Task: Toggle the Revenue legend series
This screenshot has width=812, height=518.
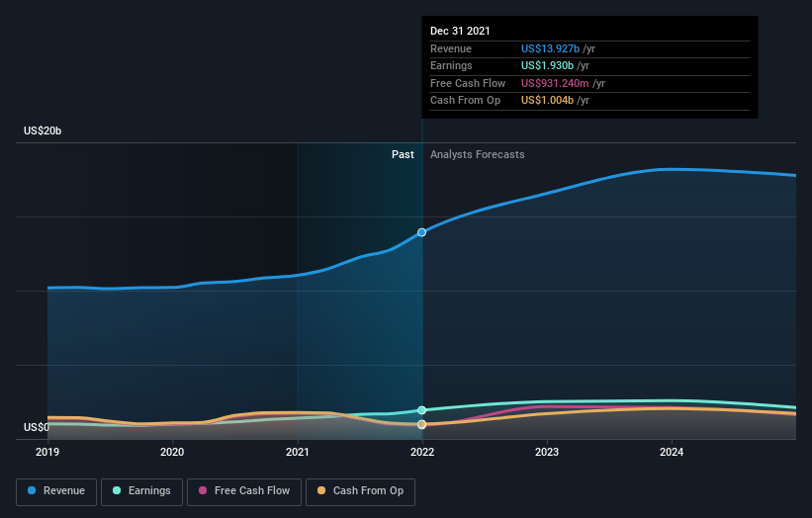Action: [56, 491]
